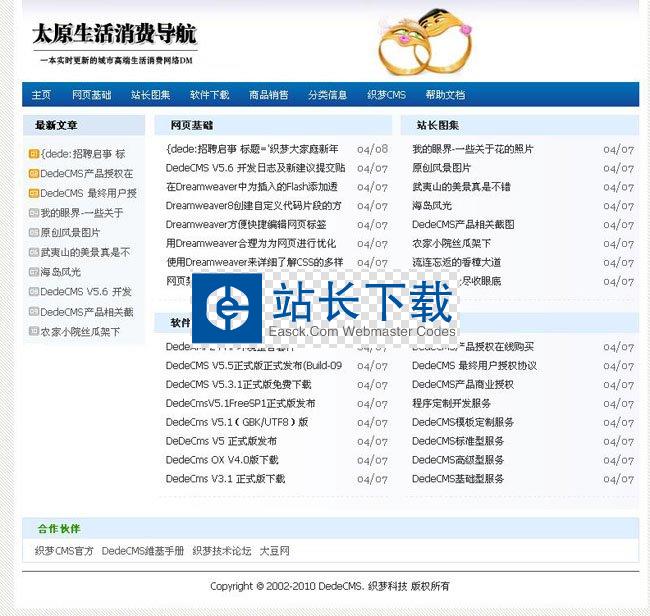This screenshot has width=650, height=616.
Task: Click the icon beside '我的眼界-一些关于' sidebar item
Action: coord(34,213)
